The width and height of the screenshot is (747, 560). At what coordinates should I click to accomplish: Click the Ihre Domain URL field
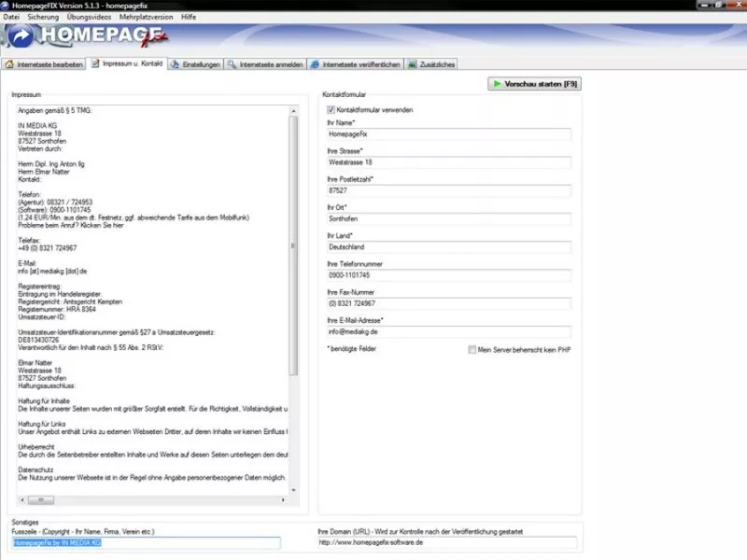[x=446, y=542]
